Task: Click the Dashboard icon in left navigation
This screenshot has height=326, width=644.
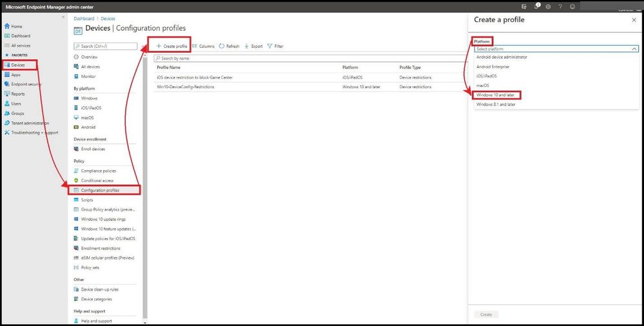Action: click(7, 35)
